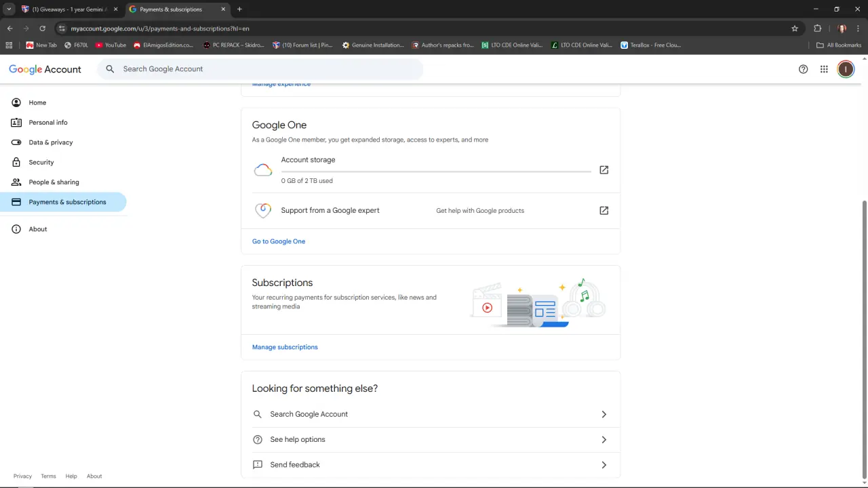
Task: Open the TeraBox bookmark
Action: (650, 45)
